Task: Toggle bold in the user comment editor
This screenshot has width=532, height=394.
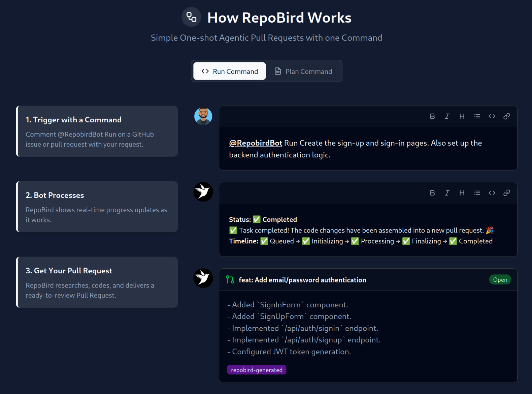Action: (x=432, y=116)
